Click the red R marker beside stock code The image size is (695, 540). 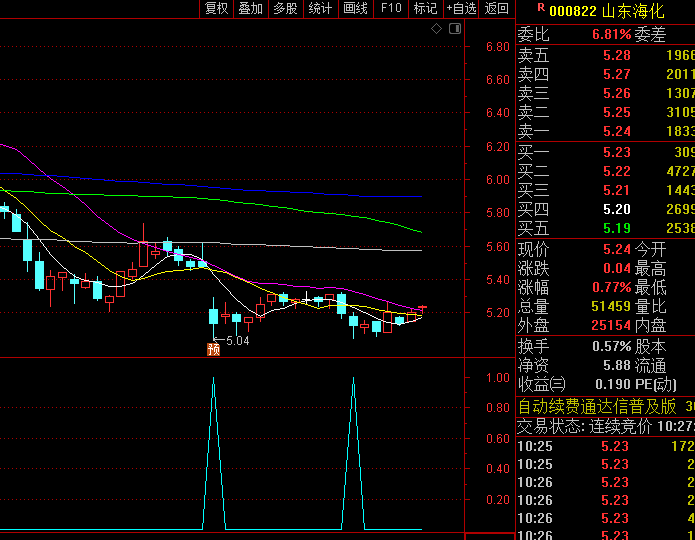point(541,8)
